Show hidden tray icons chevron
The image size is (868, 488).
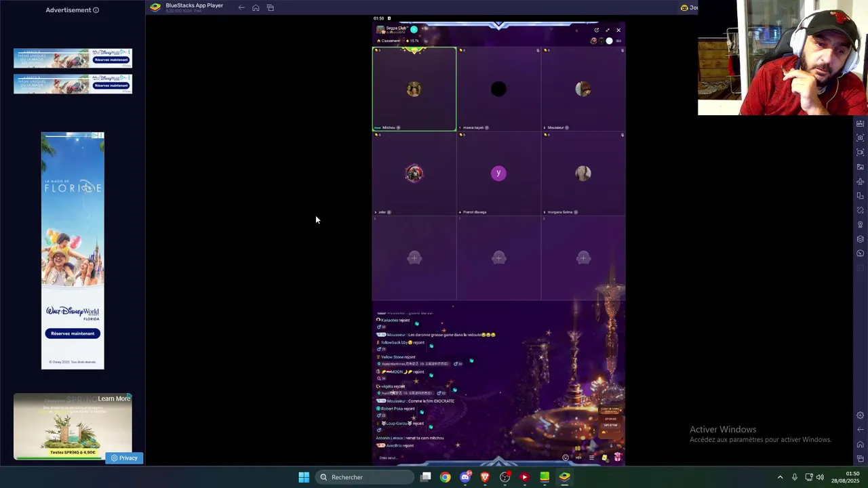[780, 477]
